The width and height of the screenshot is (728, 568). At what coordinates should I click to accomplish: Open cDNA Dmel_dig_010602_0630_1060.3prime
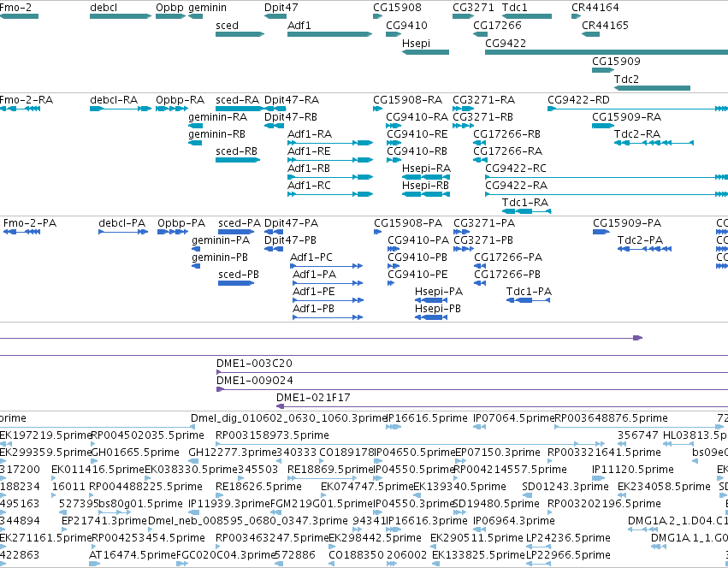289,418
